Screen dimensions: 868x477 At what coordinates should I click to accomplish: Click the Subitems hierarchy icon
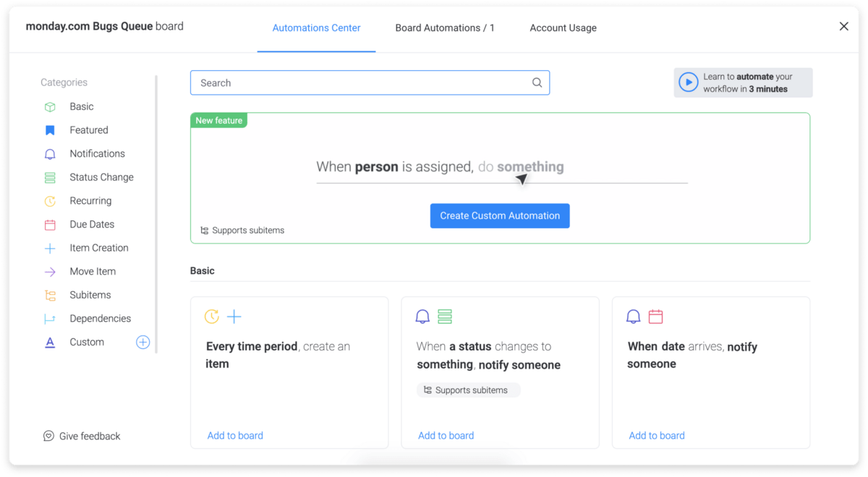50,295
